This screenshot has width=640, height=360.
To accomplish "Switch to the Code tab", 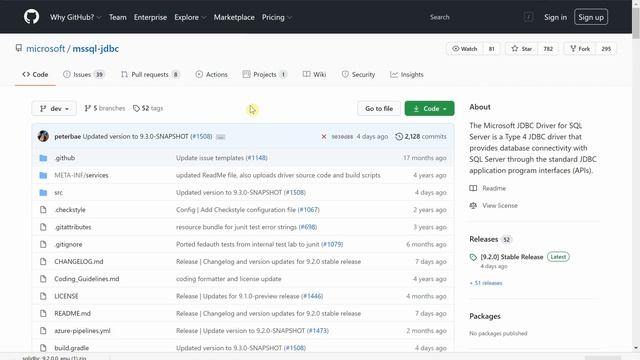I will pyautogui.click(x=36, y=74).
